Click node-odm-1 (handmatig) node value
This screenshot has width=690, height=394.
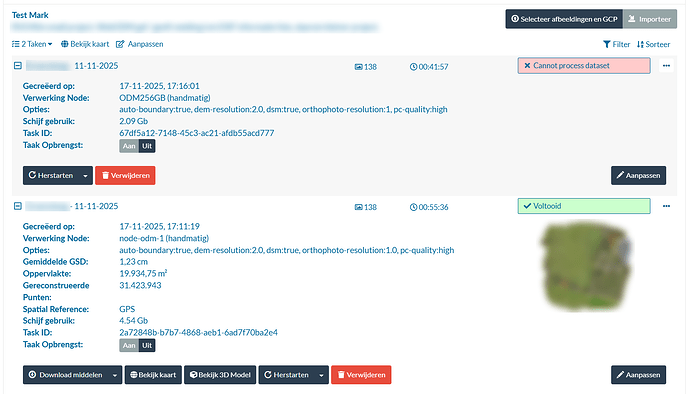(164, 238)
